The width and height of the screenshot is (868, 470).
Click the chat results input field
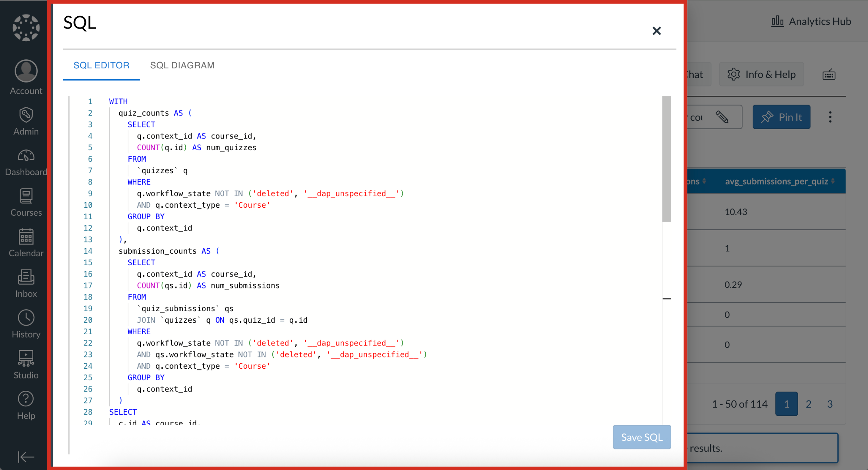click(x=762, y=448)
